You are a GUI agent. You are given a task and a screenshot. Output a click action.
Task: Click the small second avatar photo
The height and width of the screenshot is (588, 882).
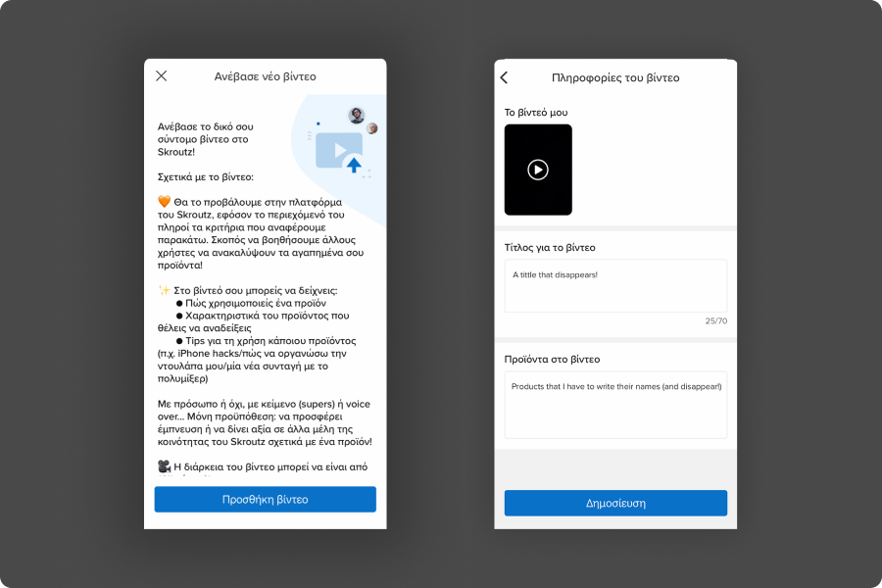[x=371, y=128]
